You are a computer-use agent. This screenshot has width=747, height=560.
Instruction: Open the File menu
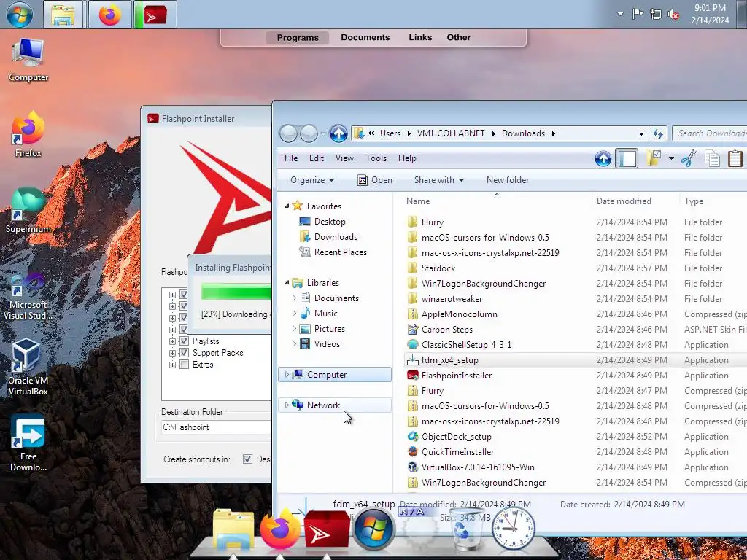click(291, 158)
